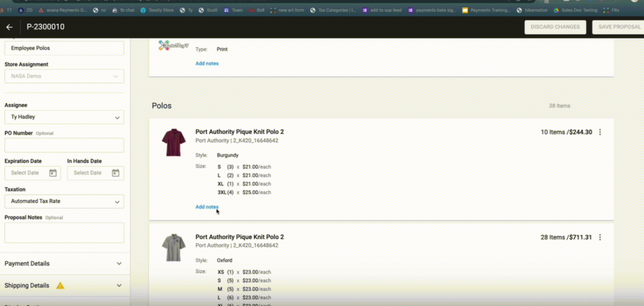
Task: Open the Assignee Ty Hadley dropdown
Action: pyautogui.click(x=64, y=117)
